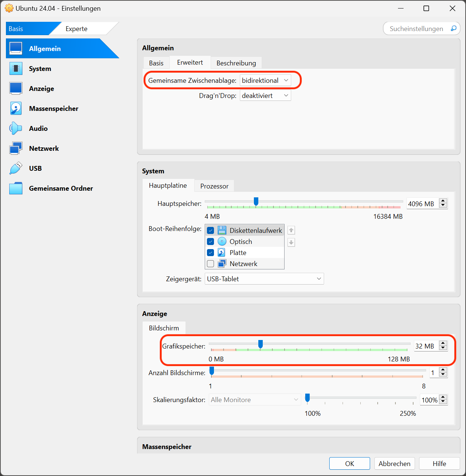
Task: Open Gemeinsame Zwischenablage dropdown
Action: click(x=265, y=81)
